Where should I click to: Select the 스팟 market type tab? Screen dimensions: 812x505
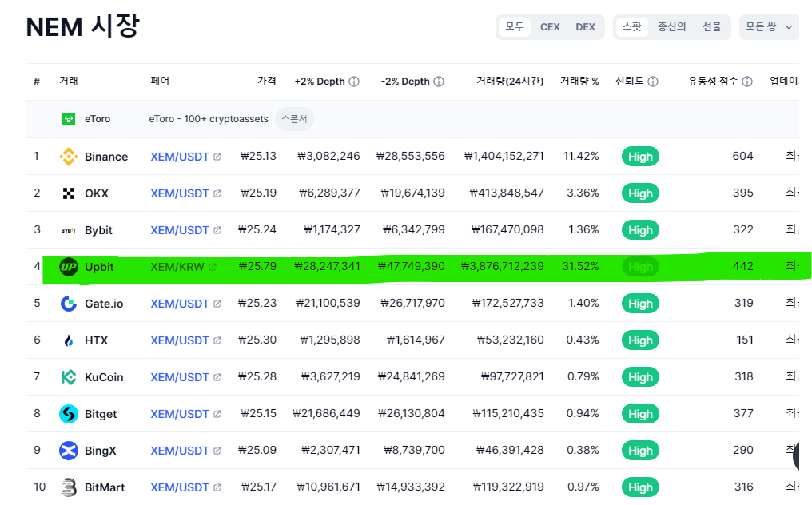[x=632, y=27]
